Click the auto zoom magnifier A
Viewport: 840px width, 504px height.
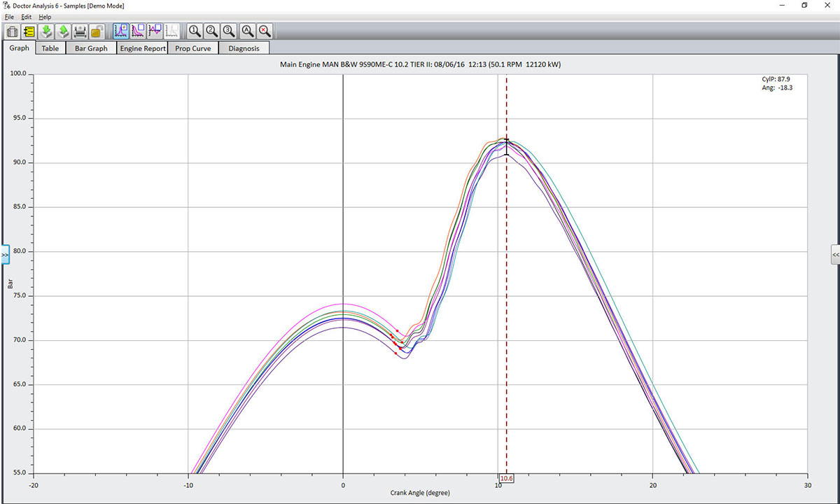pyautogui.click(x=247, y=31)
